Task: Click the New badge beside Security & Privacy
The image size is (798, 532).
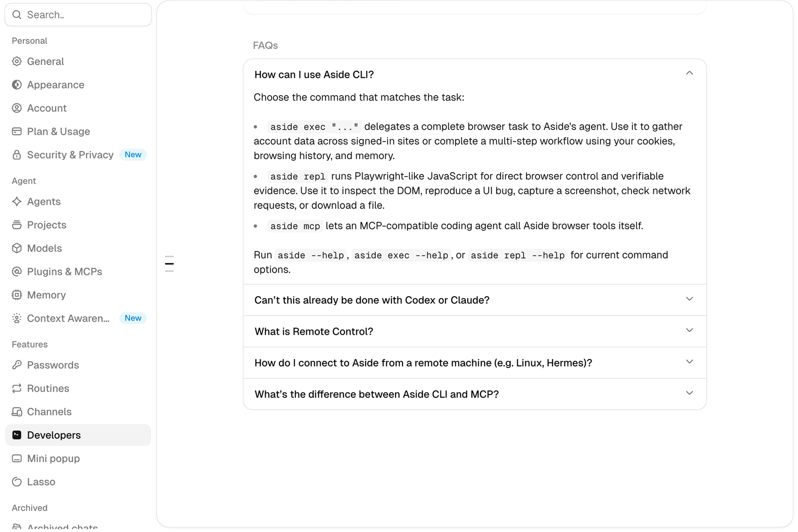Action: tap(133, 155)
